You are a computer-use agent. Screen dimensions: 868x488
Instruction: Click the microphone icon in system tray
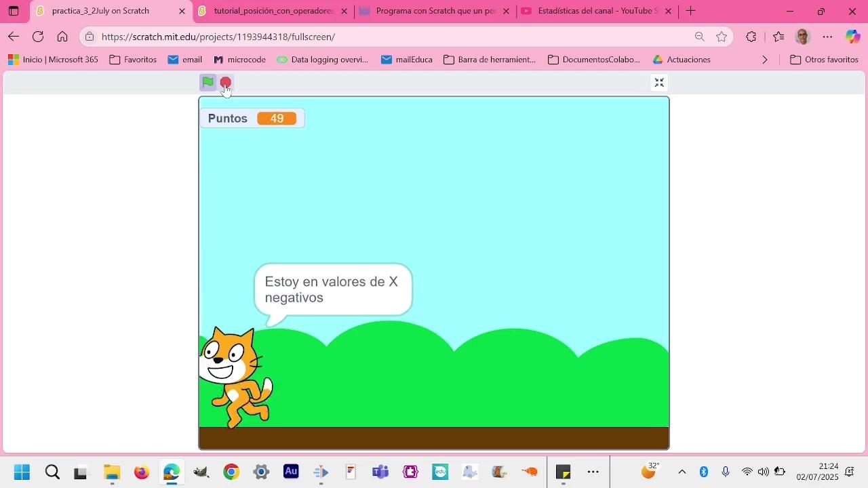(x=726, y=472)
